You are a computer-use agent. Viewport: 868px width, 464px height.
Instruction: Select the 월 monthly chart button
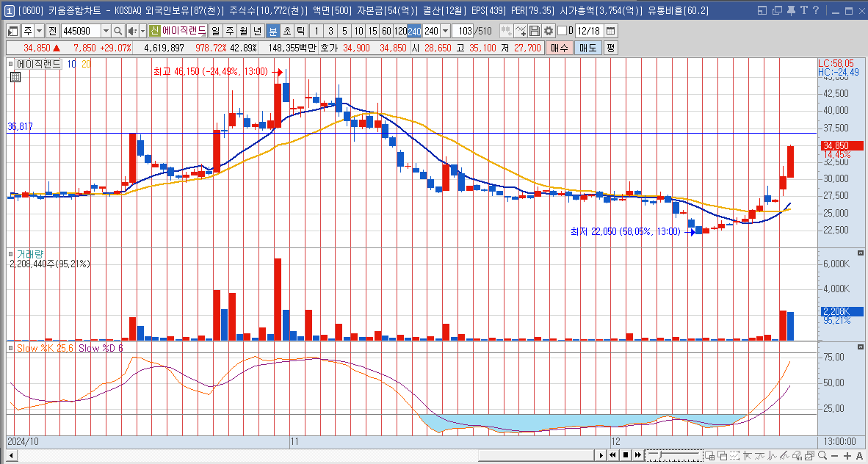[243, 31]
